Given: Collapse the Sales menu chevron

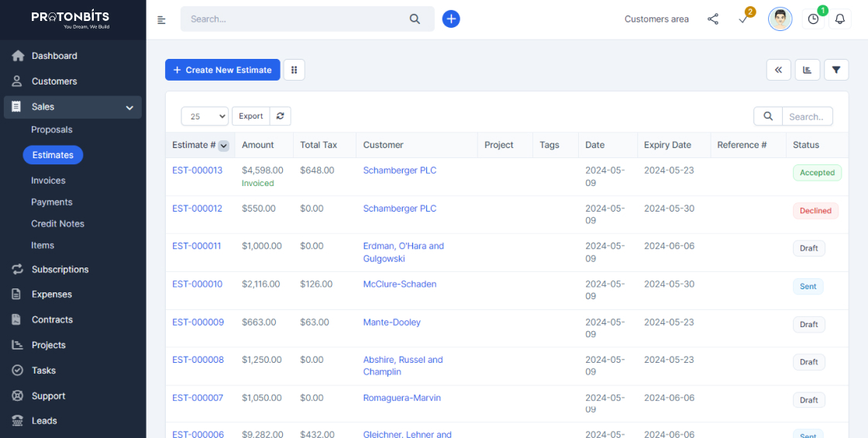Looking at the screenshot, I should point(129,108).
